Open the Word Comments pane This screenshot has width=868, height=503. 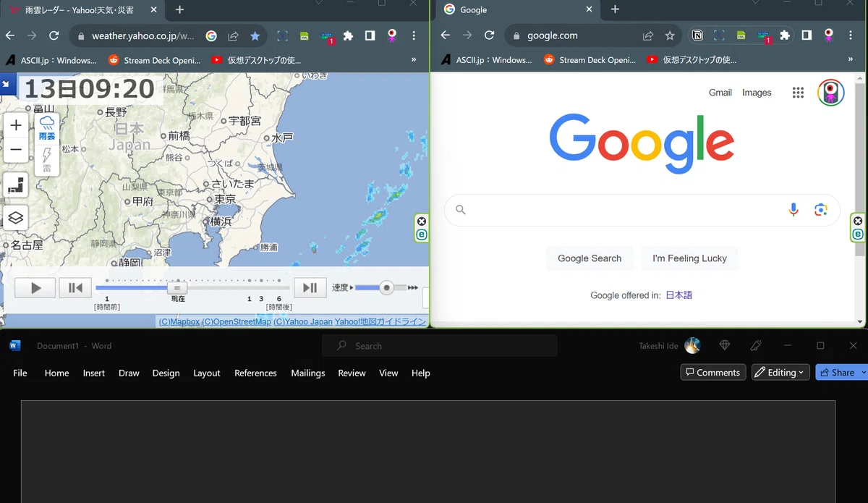pyautogui.click(x=713, y=372)
